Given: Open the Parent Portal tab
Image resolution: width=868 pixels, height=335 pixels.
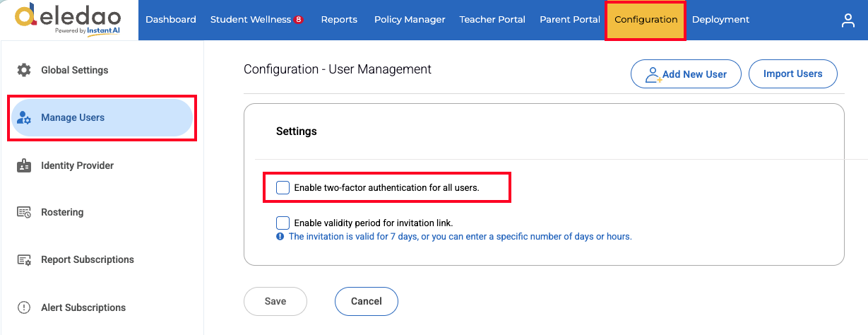Looking at the screenshot, I should pyautogui.click(x=570, y=20).
